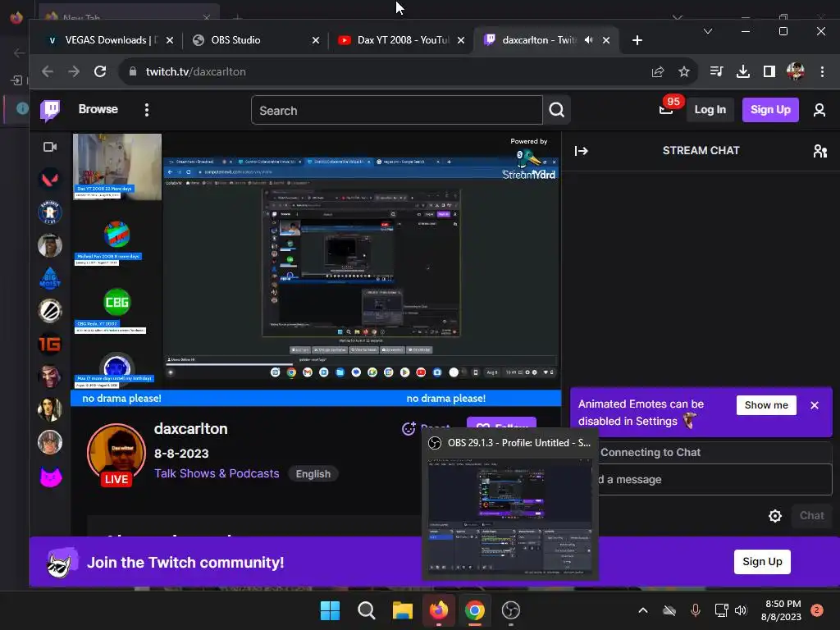Click the site lock icon in address bar

tap(132, 71)
